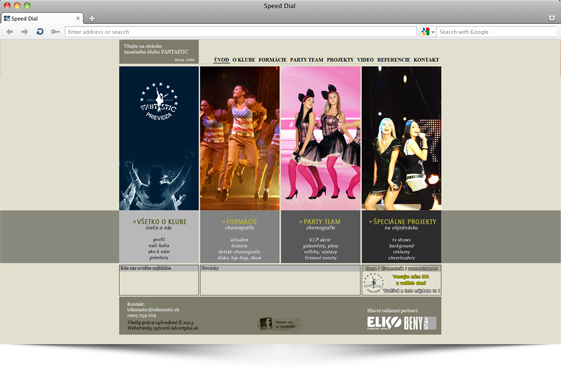Screen dimensions: 561x370
Task: Focus the address bar field
Action: (x=241, y=32)
